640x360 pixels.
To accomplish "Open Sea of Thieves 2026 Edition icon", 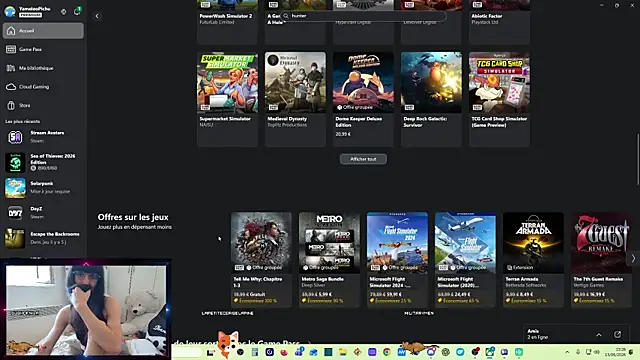I will click(15, 162).
